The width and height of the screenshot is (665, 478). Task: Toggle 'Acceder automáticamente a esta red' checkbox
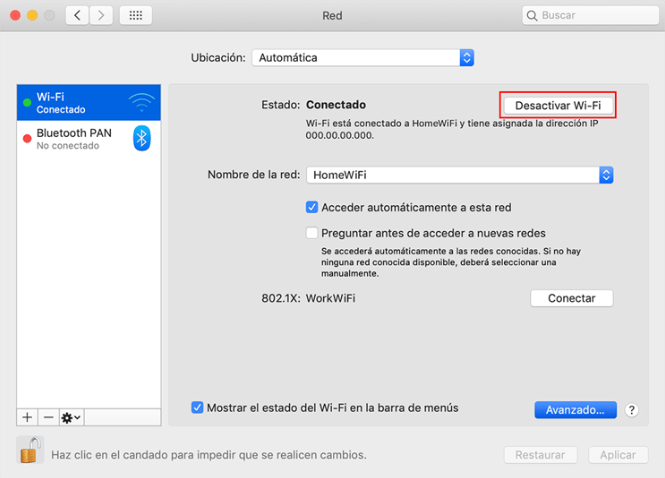pyautogui.click(x=312, y=208)
